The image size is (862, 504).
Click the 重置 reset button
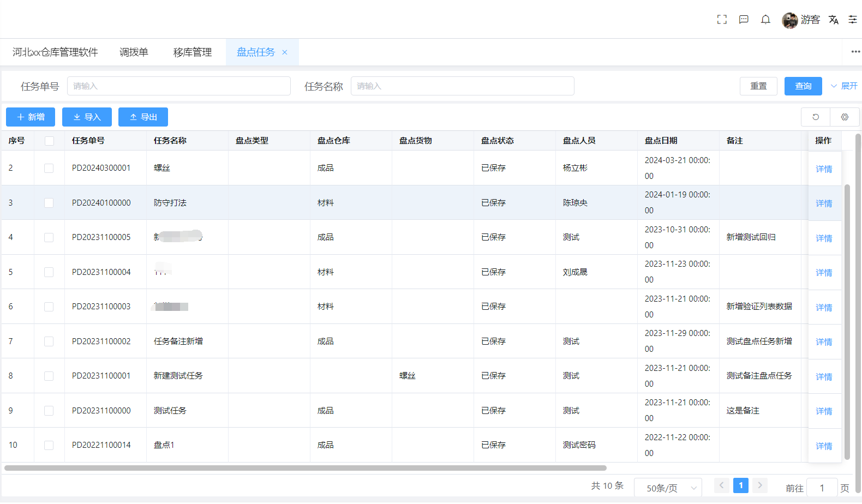[x=758, y=86]
